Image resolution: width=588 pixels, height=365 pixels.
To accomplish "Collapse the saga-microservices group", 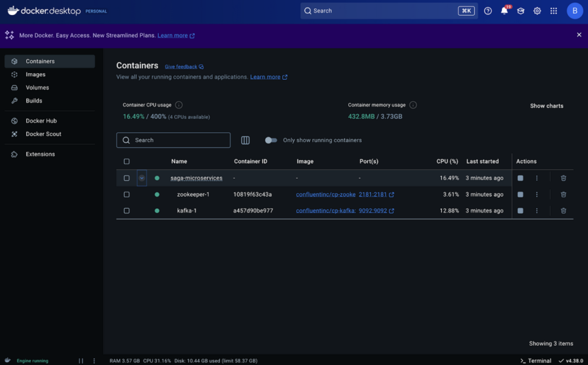I will pyautogui.click(x=142, y=178).
